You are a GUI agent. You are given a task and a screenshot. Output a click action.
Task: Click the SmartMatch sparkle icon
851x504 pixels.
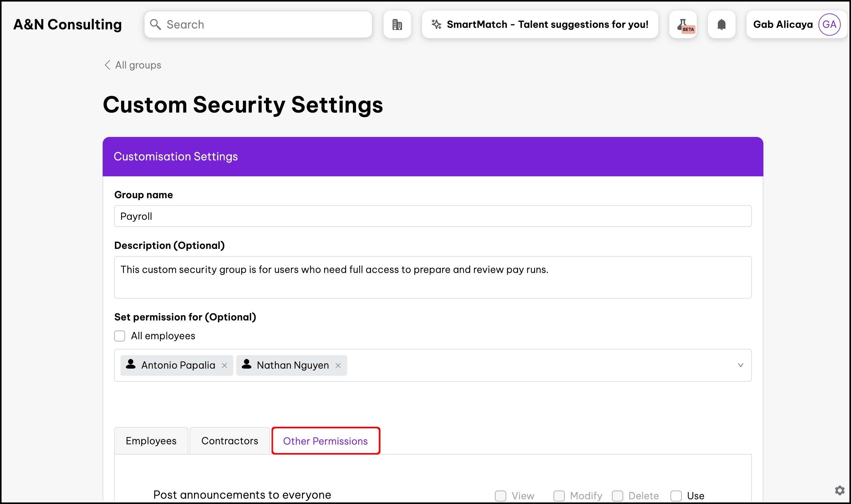coord(436,24)
